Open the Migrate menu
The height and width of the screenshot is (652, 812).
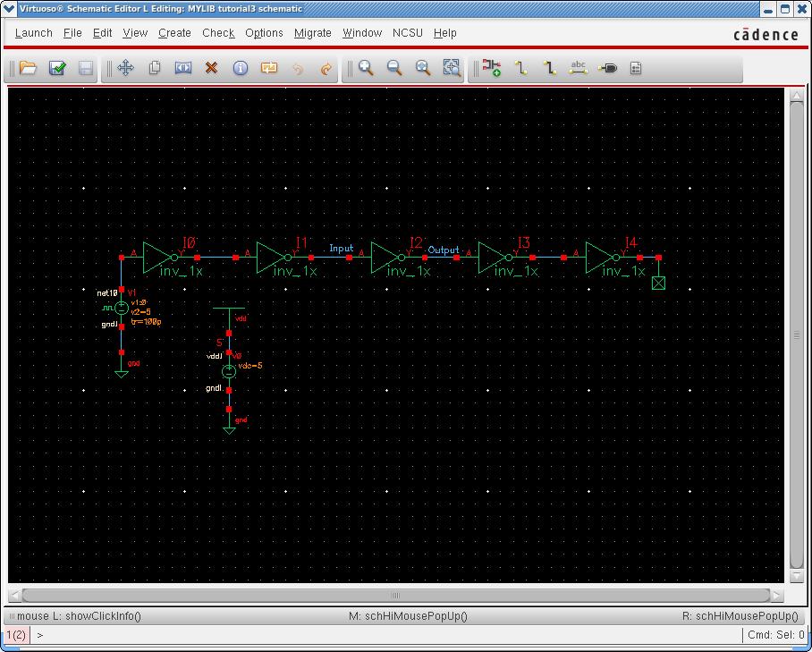313,33
